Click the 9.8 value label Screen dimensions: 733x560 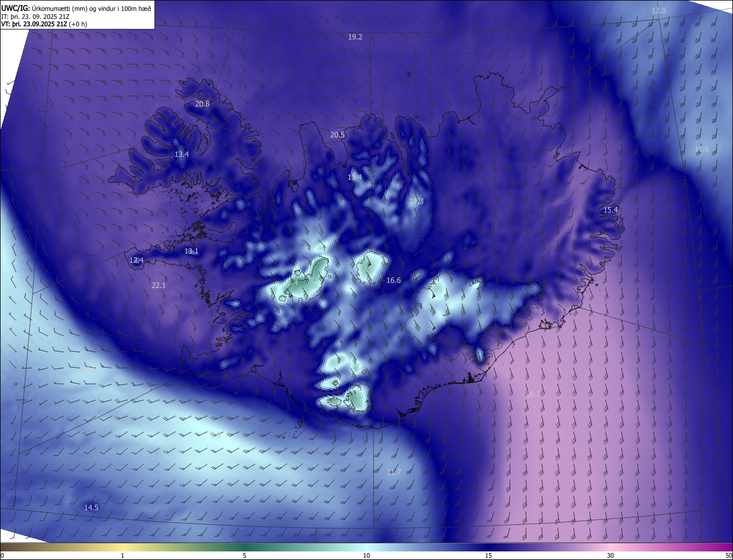click(215, 435)
